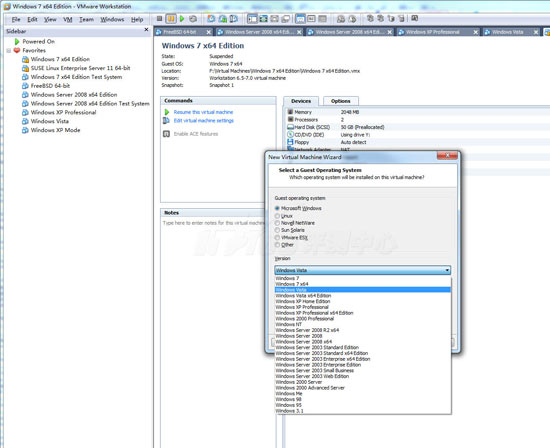Image resolution: width=550 pixels, height=448 pixels.
Task: Click the Processors device icon
Action: 290,119
